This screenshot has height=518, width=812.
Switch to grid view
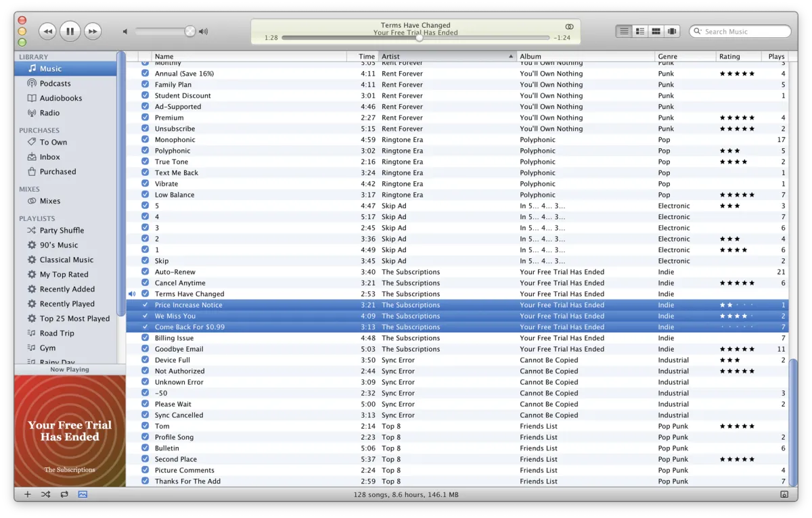click(656, 31)
